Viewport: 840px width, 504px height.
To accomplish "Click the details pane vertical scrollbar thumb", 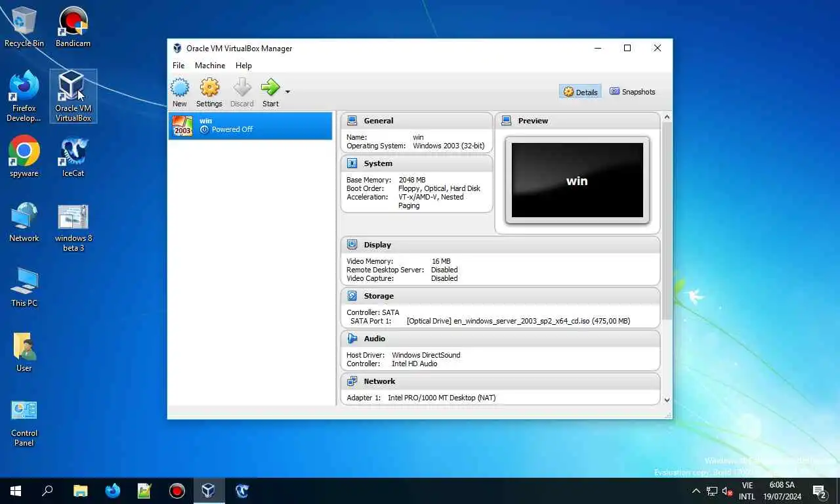I will pos(667,221).
